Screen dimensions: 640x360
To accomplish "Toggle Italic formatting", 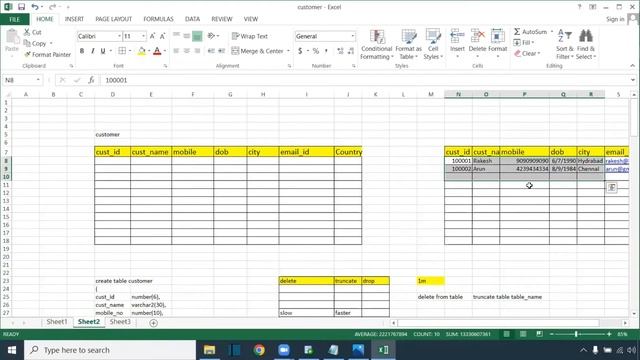I will 93,51.
